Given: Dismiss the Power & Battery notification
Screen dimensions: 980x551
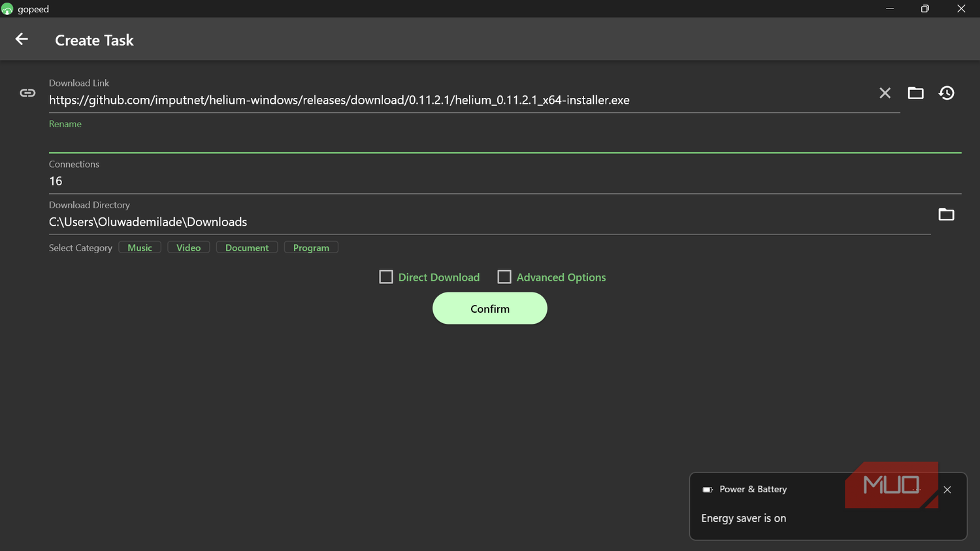Looking at the screenshot, I should [947, 490].
